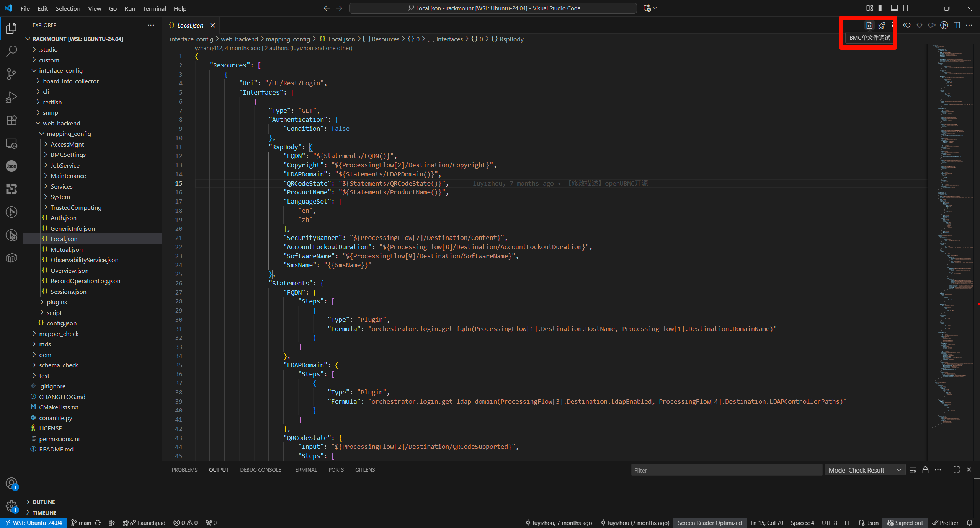The height and width of the screenshot is (528, 980).
Task: Switch to the PROBLEMS tab
Action: (185, 470)
